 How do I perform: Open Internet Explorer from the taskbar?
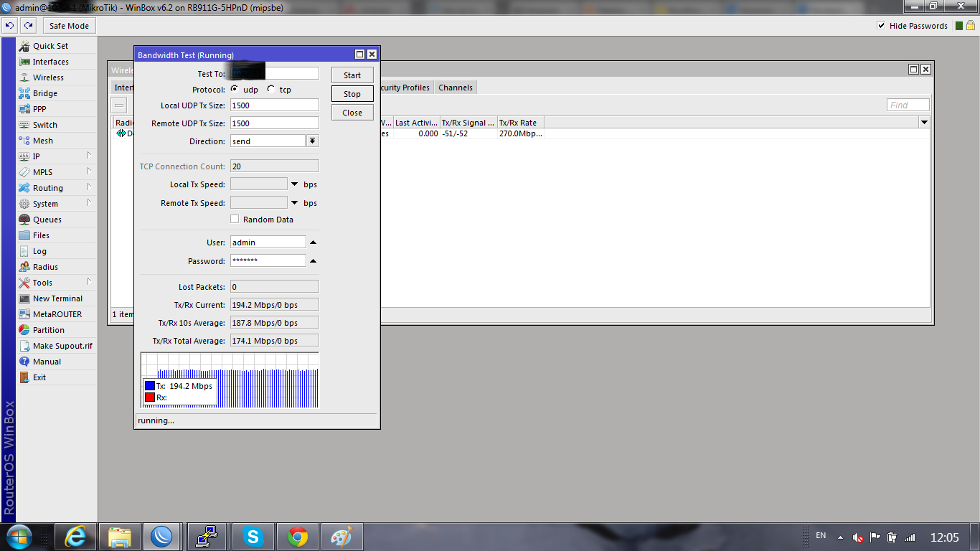77,537
